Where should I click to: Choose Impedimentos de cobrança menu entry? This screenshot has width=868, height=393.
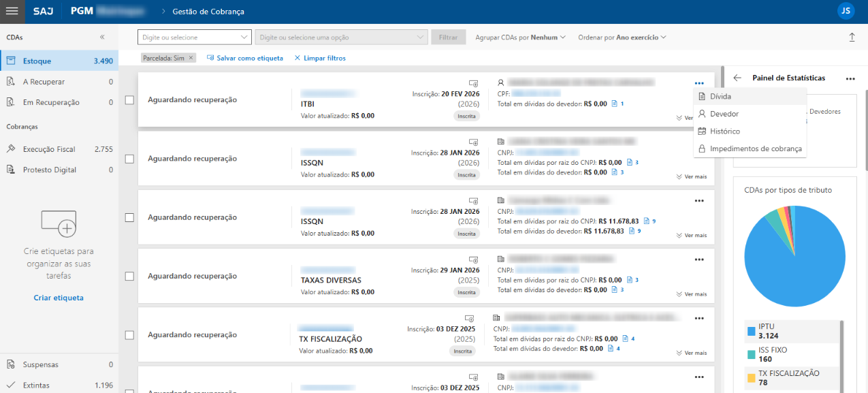coord(755,148)
